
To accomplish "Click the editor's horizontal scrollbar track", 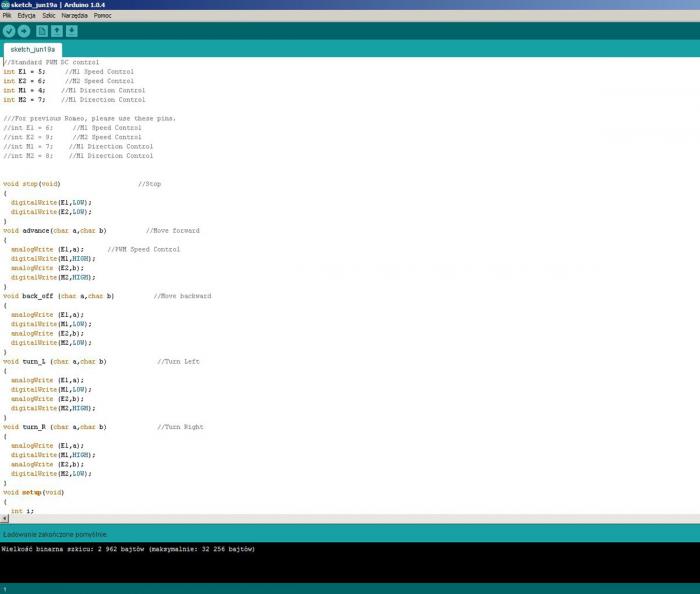I will [350, 519].
